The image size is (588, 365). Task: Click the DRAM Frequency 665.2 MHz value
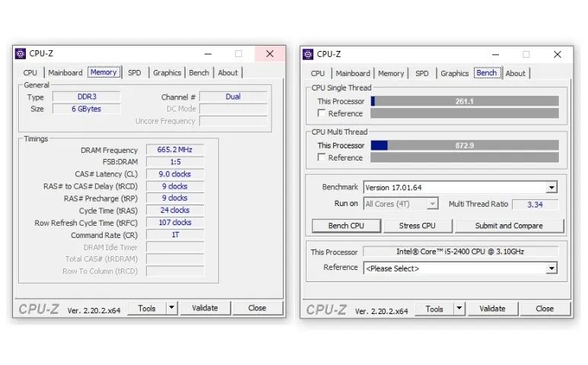point(175,150)
